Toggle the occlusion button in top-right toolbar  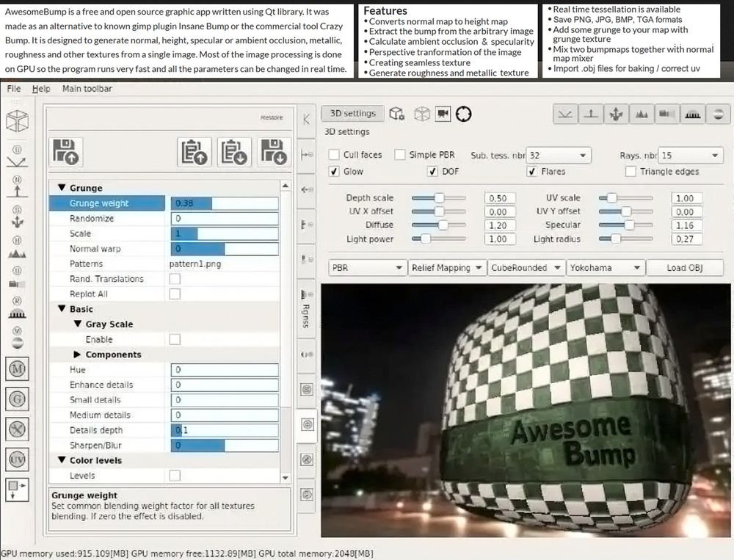[667, 114]
